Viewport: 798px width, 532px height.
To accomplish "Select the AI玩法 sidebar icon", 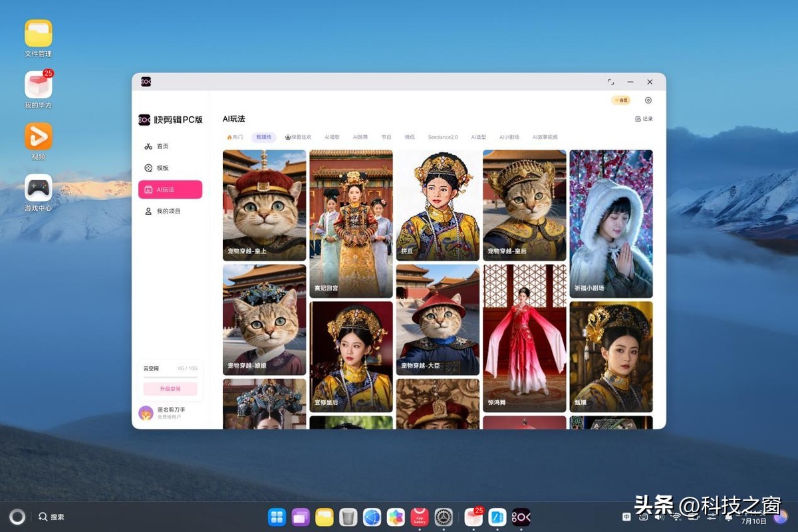I will 148,190.
